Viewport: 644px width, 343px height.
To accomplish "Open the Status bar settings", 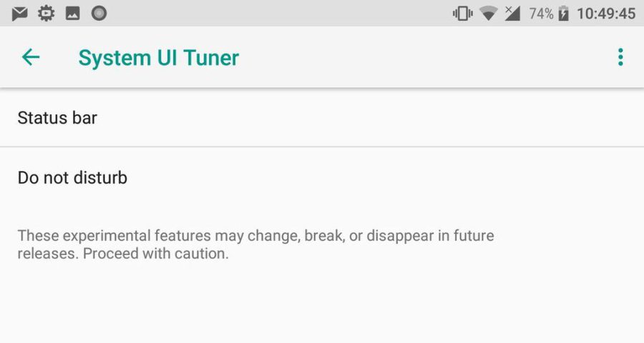I will click(57, 118).
